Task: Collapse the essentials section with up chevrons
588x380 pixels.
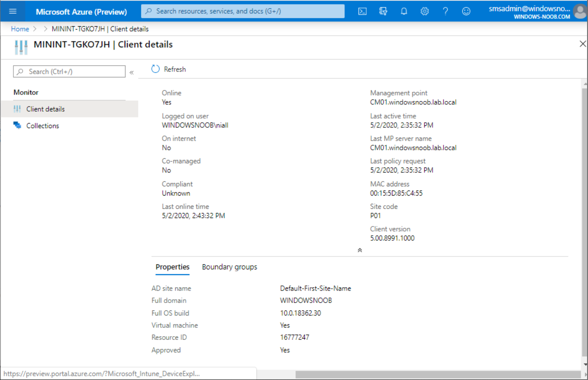Action: (360, 250)
